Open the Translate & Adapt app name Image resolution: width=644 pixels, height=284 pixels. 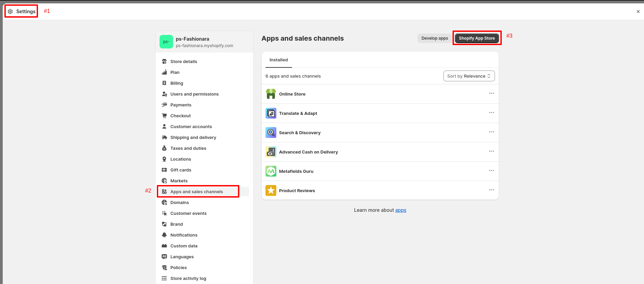[x=298, y=114]
